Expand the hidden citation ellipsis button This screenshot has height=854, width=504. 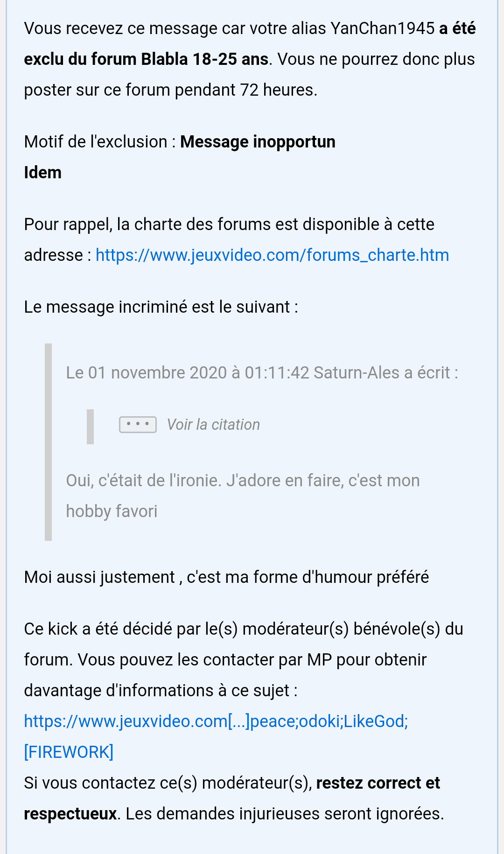138,425
